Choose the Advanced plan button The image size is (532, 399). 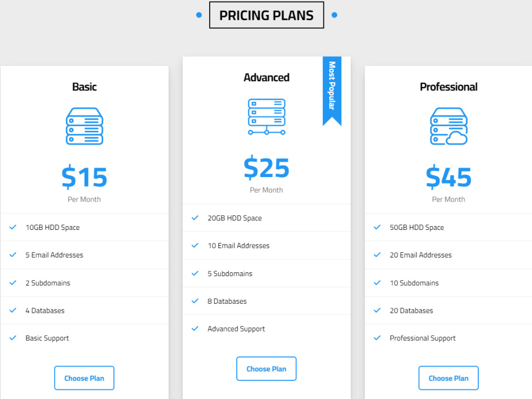tap(267, 369)
